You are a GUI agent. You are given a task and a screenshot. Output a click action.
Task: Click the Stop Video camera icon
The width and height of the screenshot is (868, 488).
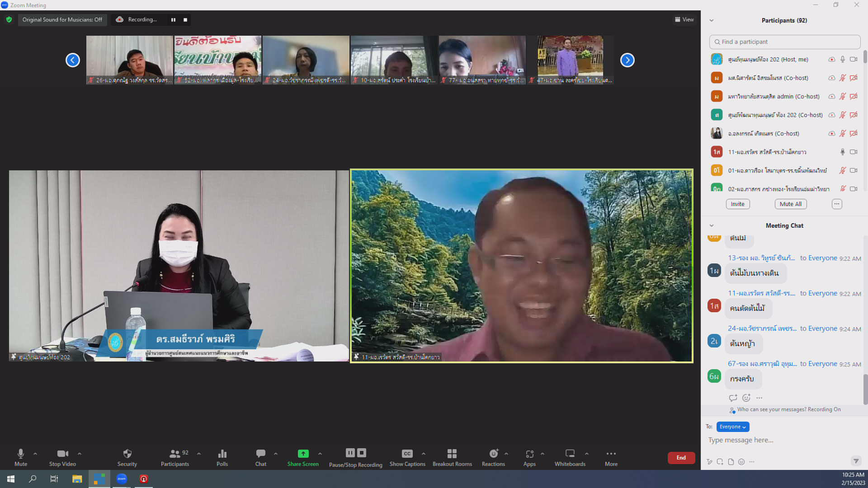tap(62, 453)
